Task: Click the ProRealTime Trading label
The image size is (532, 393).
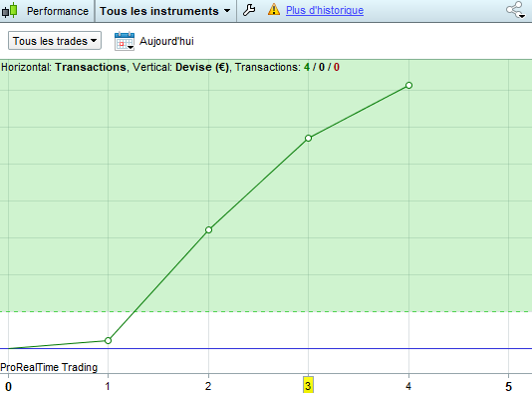Action: click(x=49, y=367)
